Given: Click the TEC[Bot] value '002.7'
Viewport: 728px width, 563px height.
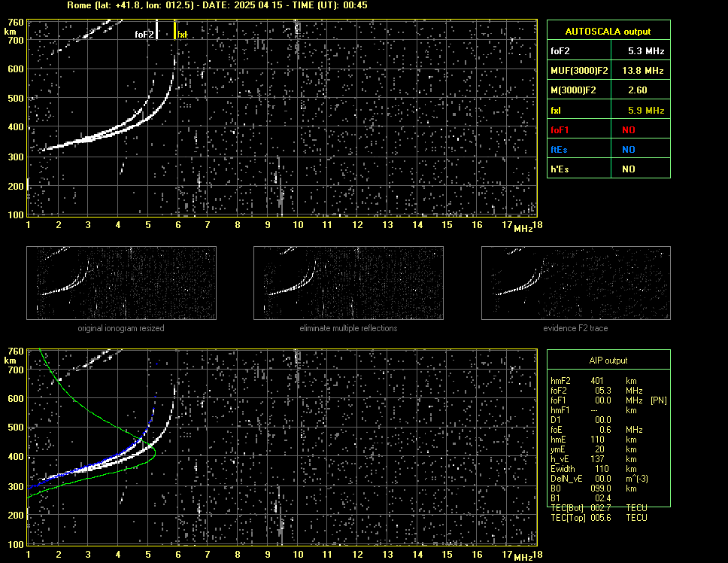Looking at the screenshot, I should 601,508.
